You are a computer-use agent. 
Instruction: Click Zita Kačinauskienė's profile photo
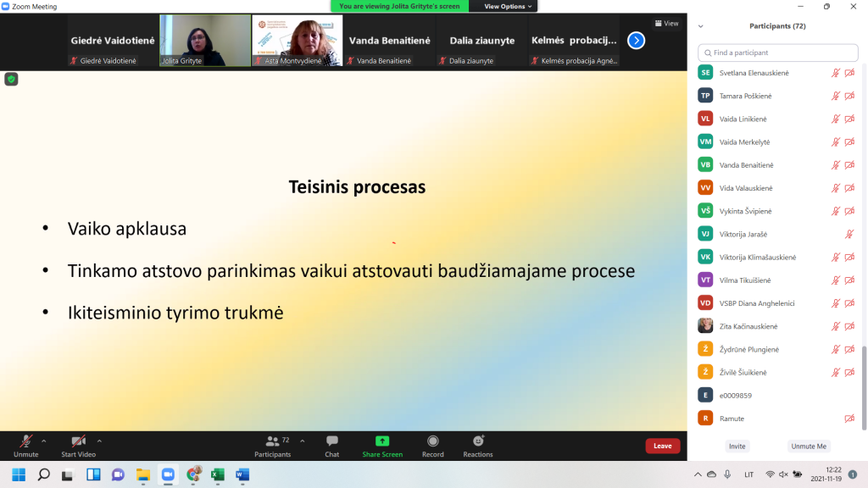pos(705,326)
